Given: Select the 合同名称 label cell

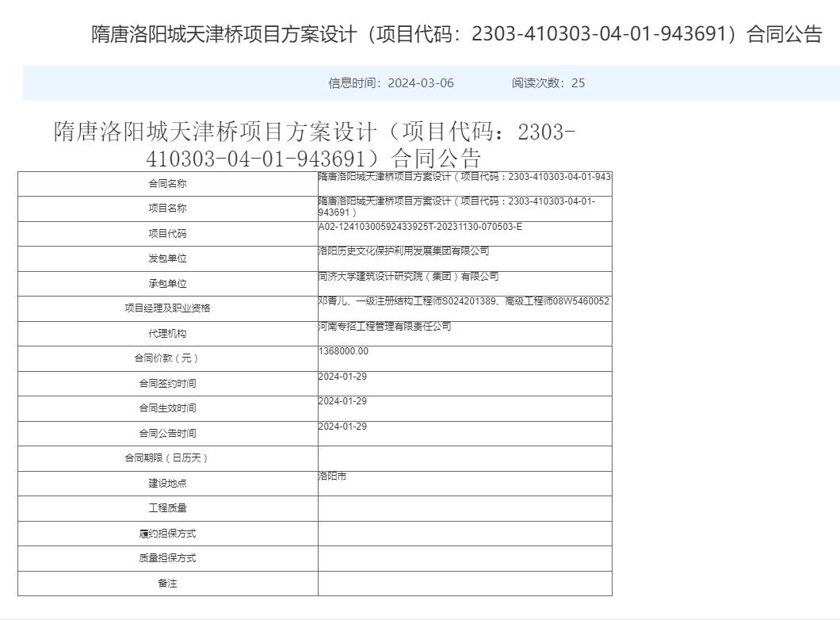Looking at the screenshot, I should pyautogui.click(x=168, y=184).
